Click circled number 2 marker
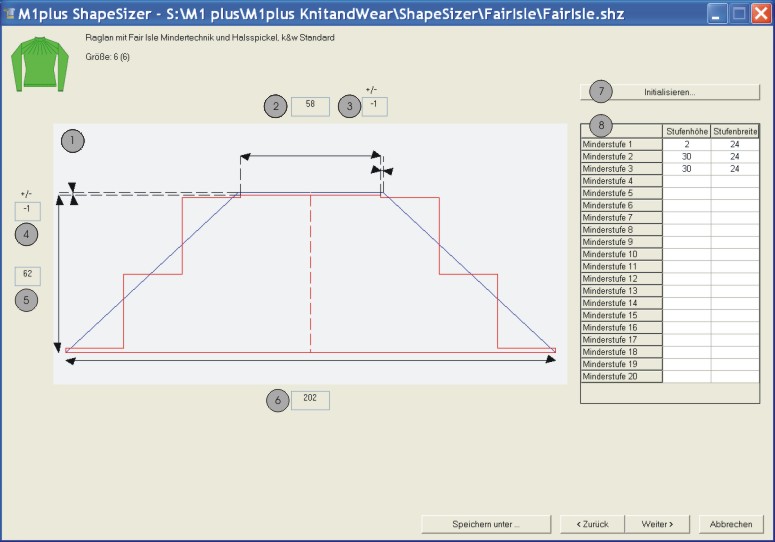This screenshot has width=775, height=542. (x=276, y=106)
